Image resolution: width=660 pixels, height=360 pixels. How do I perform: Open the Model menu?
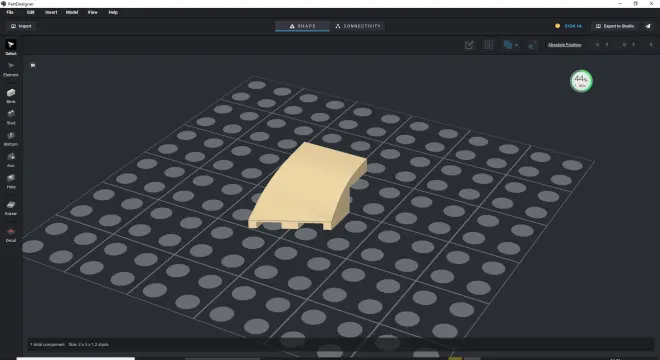(72, 12)
